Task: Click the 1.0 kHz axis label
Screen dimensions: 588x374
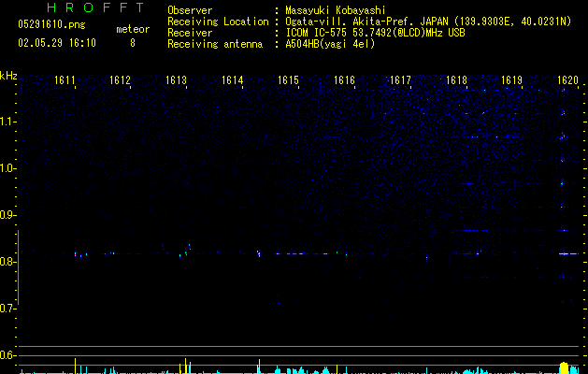Action: (7, 168)
